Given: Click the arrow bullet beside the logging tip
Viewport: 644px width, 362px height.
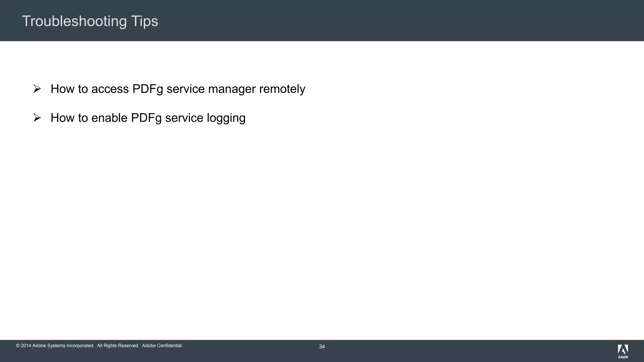Looking at the screenshot, I should [37, 118].
